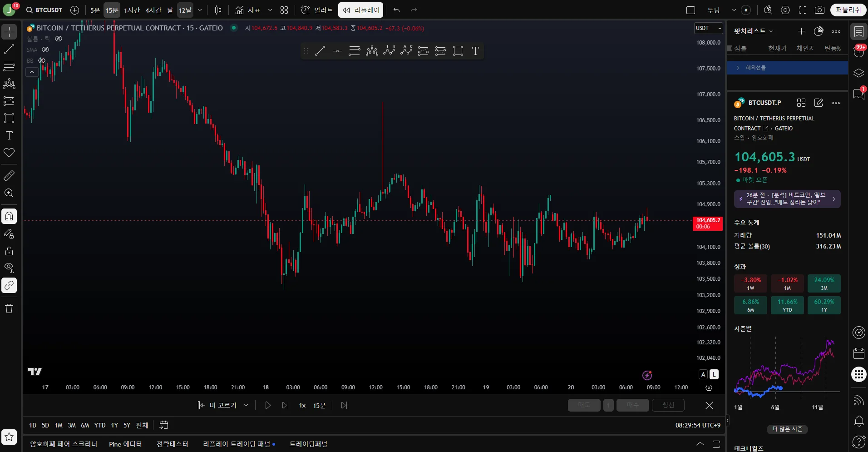Open the alerts bell icon in right sidebar
This screenshot has width=868, height=452.
858,421
